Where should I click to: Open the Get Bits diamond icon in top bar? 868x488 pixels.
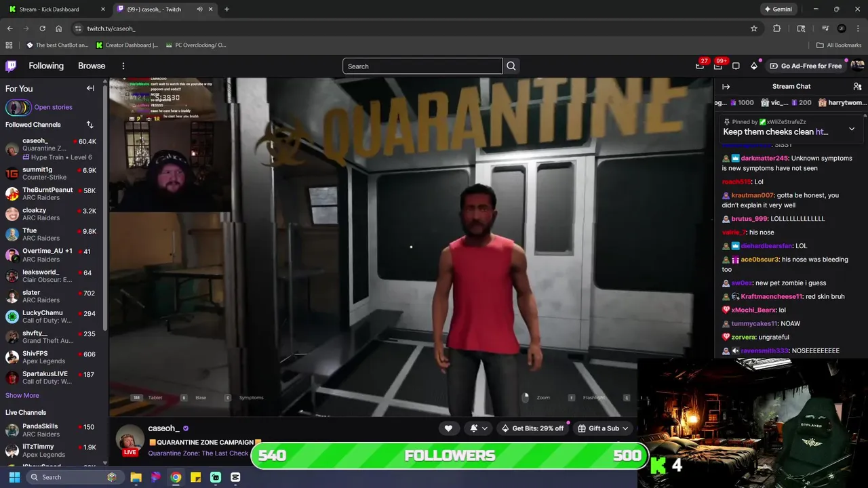[754, 66]
